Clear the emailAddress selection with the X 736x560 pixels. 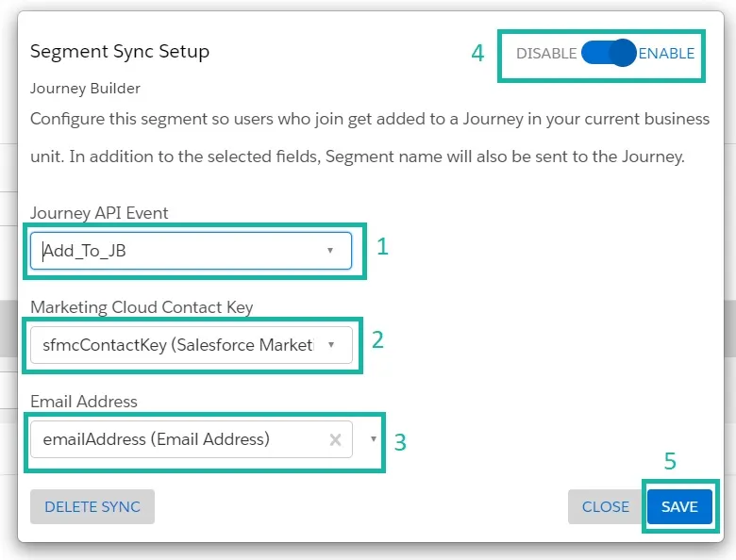click(x=335, y=439)
